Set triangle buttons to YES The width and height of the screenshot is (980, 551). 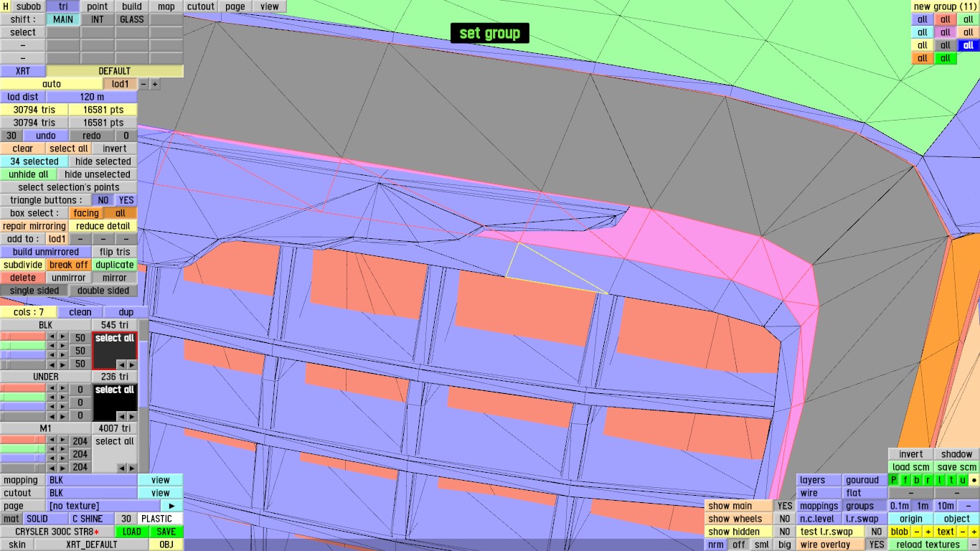126,200
